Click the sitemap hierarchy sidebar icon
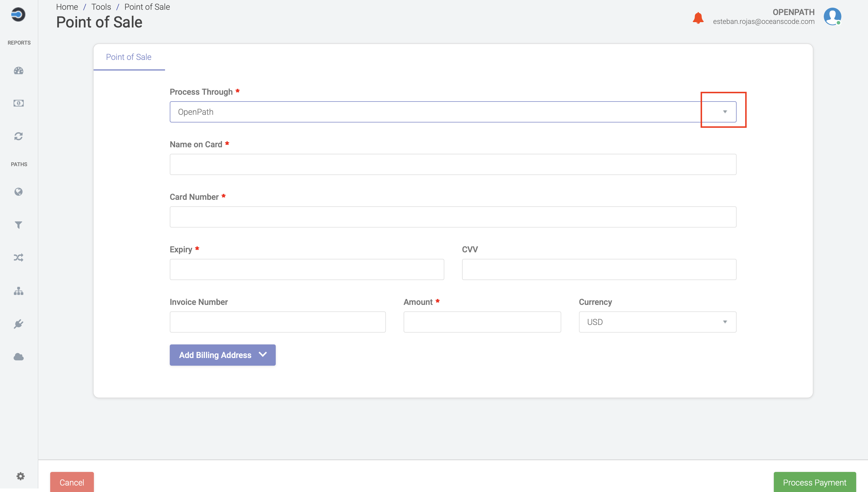This screenshot has width=868, height=492. (19, 291)
